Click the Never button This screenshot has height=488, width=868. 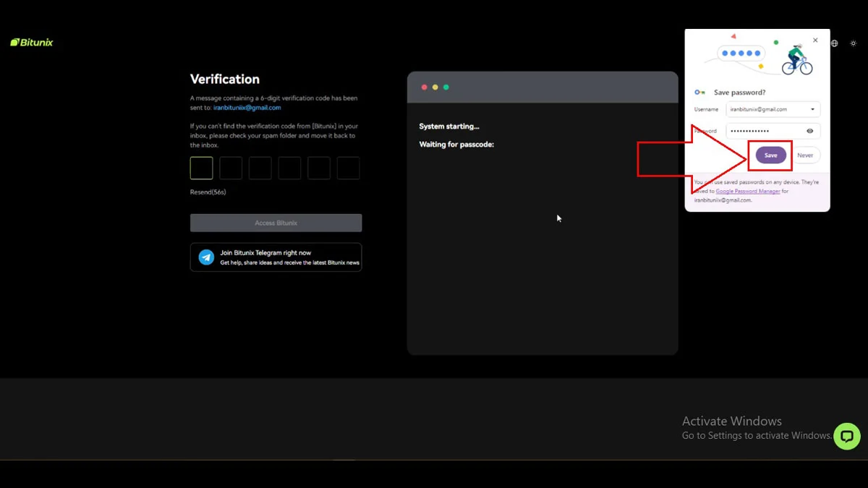pos(805,155)
